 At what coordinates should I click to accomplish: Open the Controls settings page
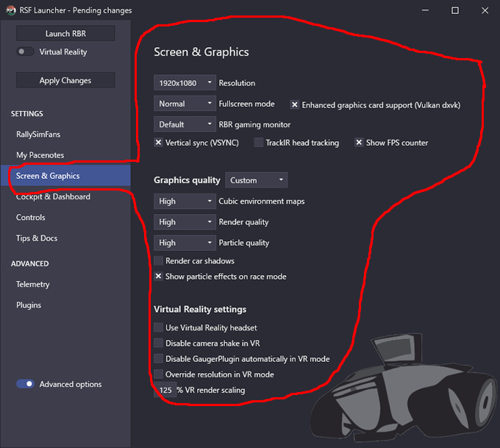pyautogui.click(x=31, y=217)
